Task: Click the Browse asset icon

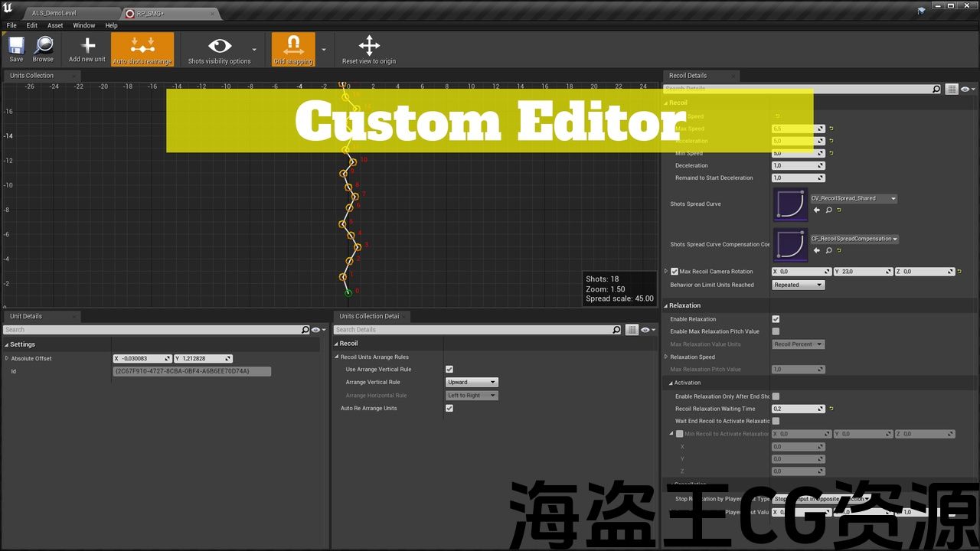Action: pos(43,48)
